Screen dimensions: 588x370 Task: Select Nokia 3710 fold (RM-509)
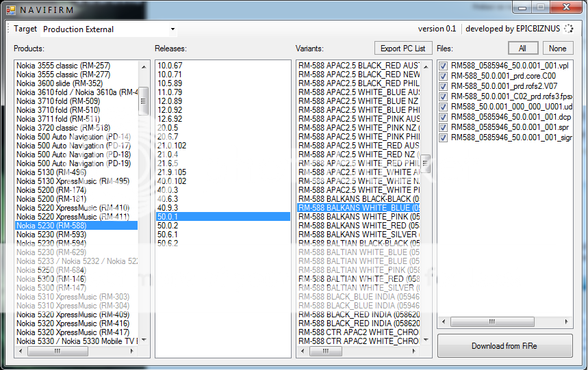pyautogui.click(x=76, y=101)
